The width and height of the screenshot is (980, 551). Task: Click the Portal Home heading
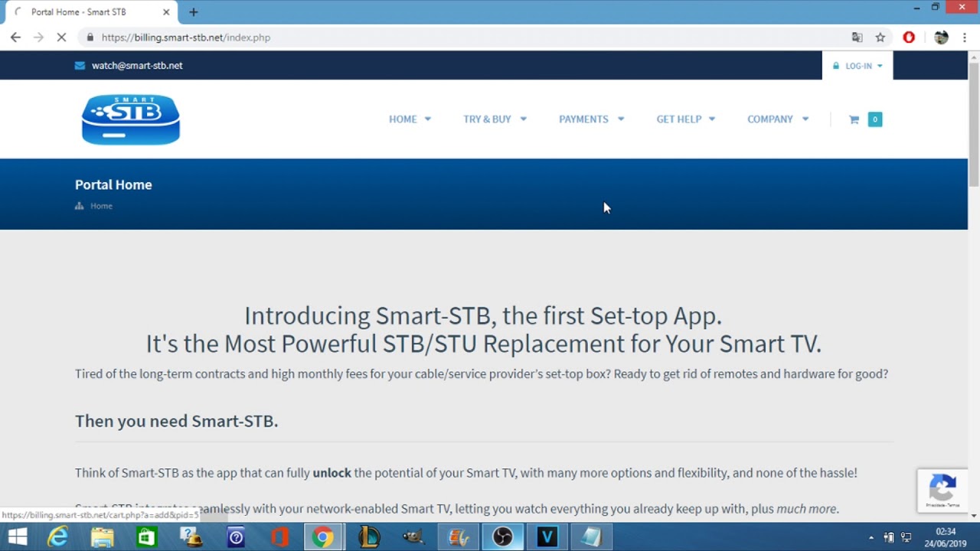(113, 184)
